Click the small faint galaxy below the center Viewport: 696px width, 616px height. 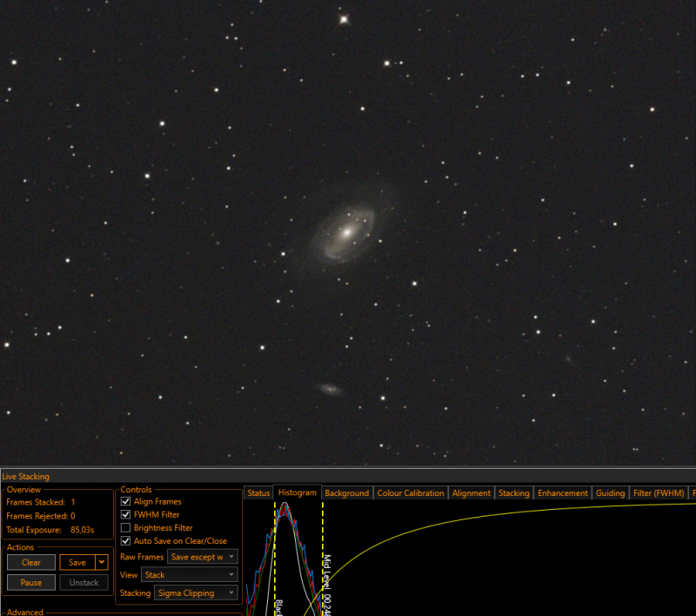pos(330,390)
